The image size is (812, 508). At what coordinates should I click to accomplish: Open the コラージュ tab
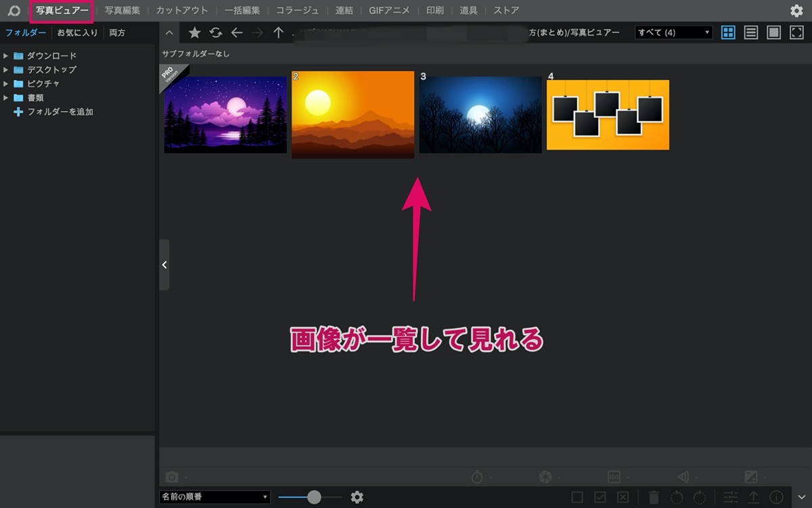(298, 11)
